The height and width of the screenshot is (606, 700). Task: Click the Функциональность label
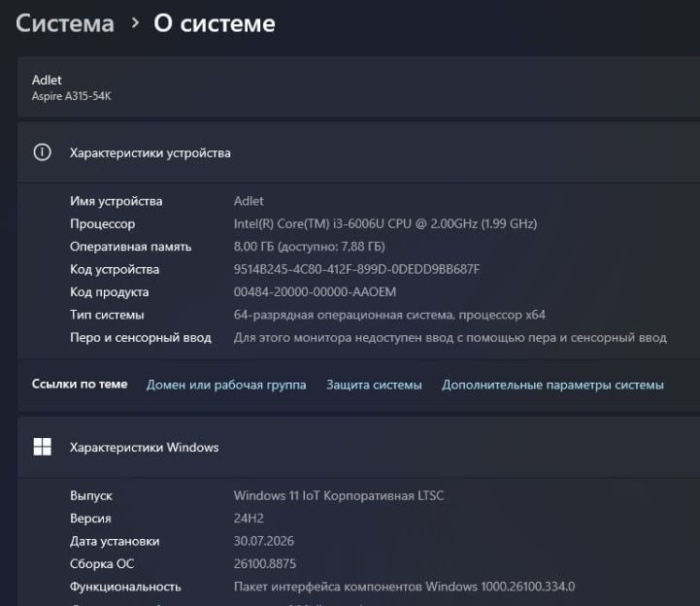[x=125, y=587]
